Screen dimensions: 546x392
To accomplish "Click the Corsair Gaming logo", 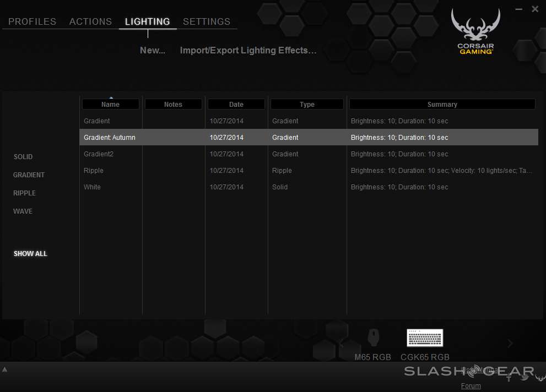I will 475,32.
